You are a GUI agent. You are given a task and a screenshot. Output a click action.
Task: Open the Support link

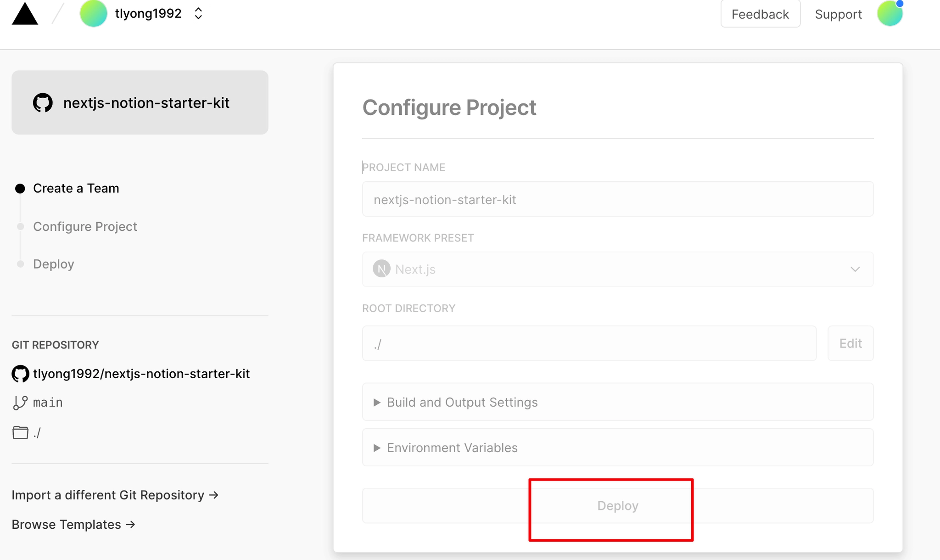(x=839, y=14)
